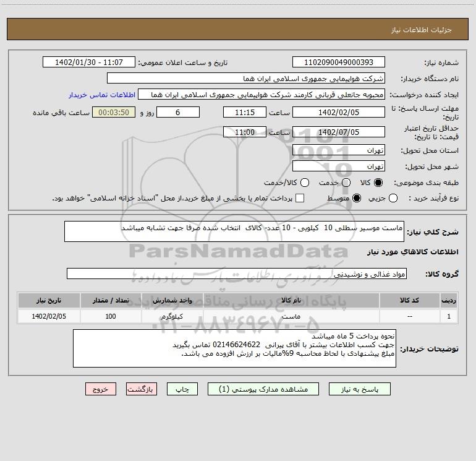The height and width of the screenshot is (461, 476).
Task: Click the اطلاعات کالاهای مورد نیاز section heading
Action: 412,252
